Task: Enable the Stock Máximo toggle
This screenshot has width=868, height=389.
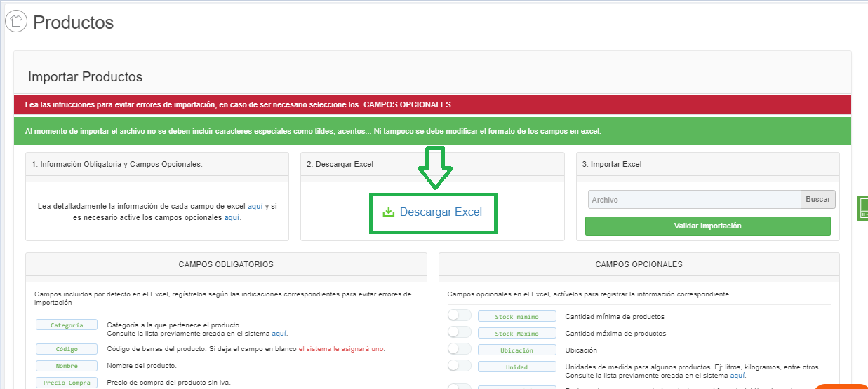Action: pyautogui.click(x=460, y=332)
